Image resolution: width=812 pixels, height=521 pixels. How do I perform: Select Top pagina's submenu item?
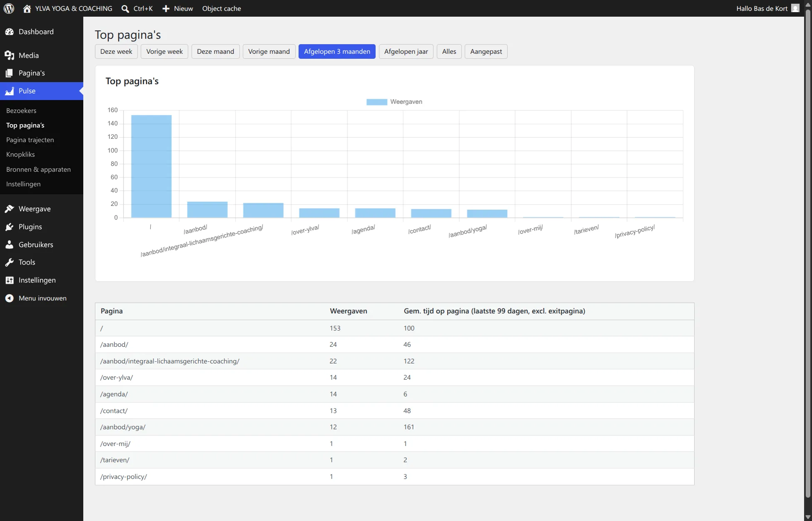[25, 125]
